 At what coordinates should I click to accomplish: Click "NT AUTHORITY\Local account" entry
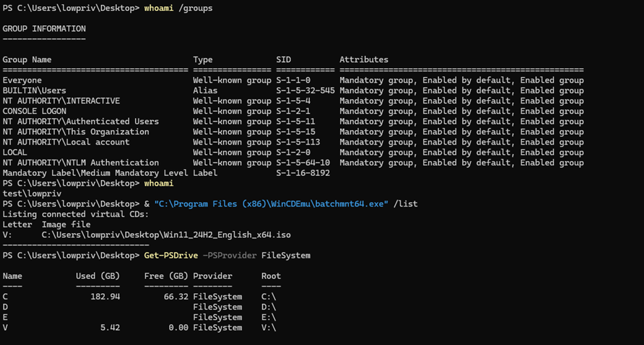[65, 142]
